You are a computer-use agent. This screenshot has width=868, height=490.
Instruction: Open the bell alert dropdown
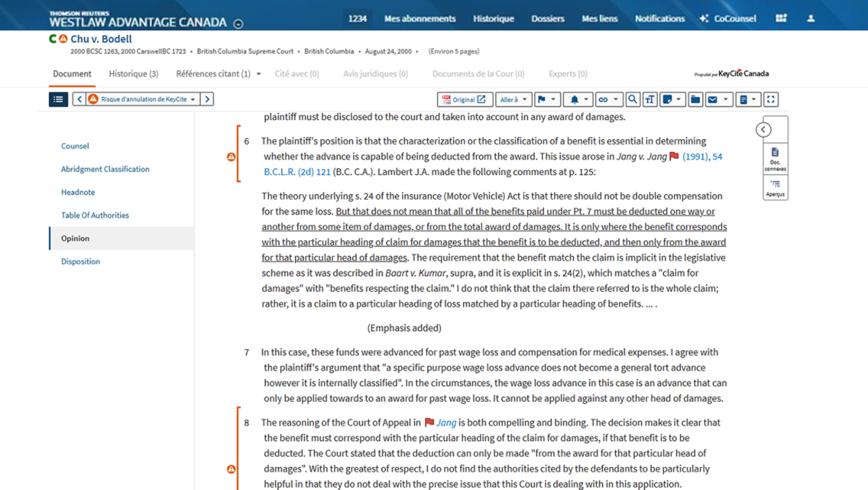point(579,100)
